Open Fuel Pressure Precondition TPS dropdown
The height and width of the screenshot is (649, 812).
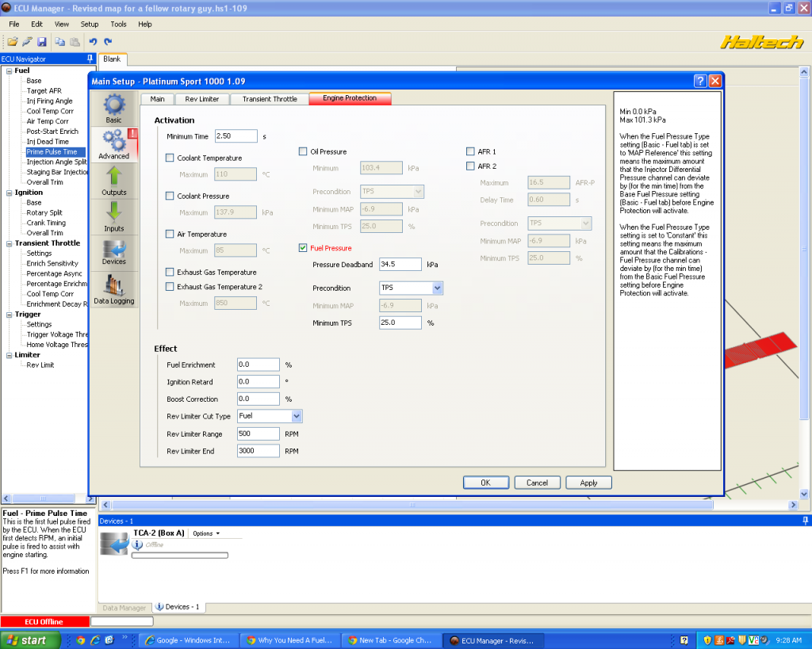[x=412, y=288]
